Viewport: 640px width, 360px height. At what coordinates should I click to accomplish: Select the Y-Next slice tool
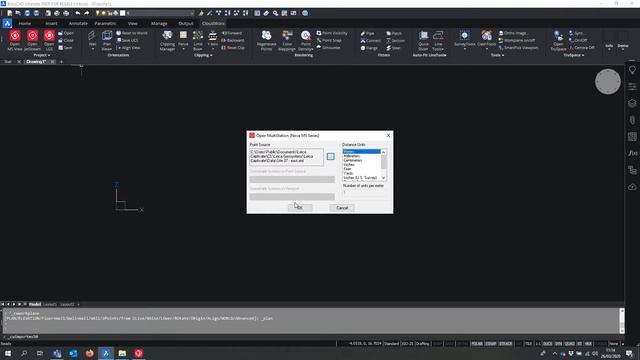(x=213, y=40)
